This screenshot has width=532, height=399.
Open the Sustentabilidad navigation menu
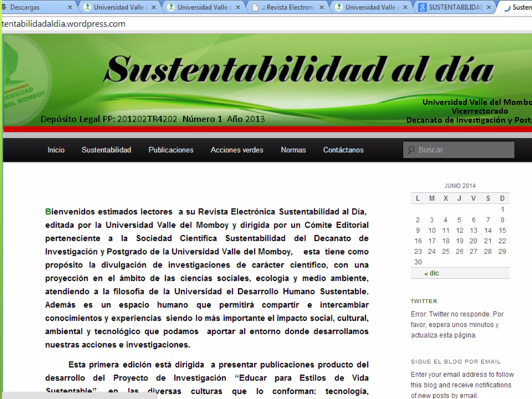(106, 150)
